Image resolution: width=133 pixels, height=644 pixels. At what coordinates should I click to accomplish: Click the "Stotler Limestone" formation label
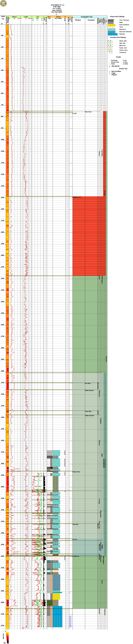(x=89, y=390)
